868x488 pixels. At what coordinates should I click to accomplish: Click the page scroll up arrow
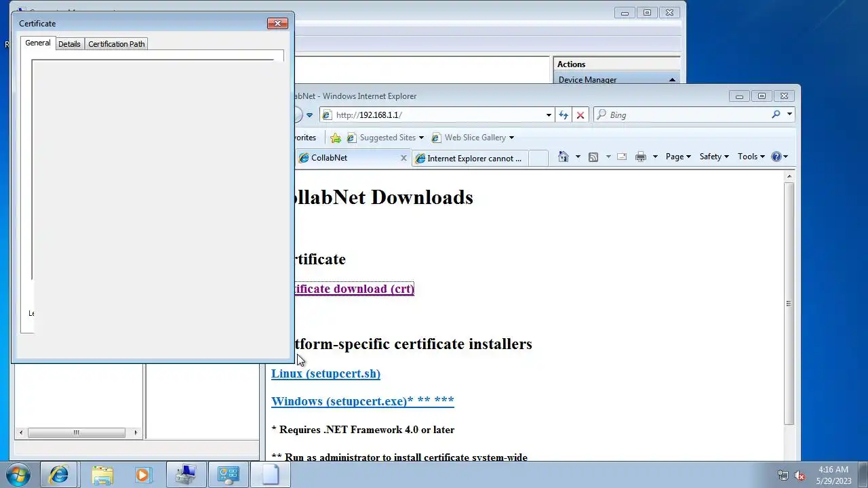tap(789, 176)
